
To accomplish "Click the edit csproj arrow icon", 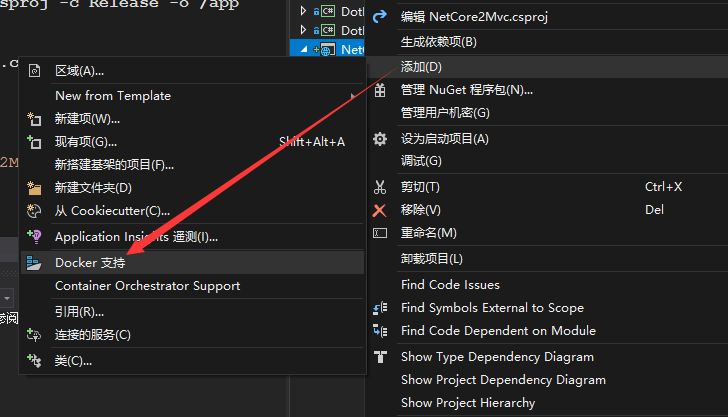I will pyautogui.click(x=380, y=17).
